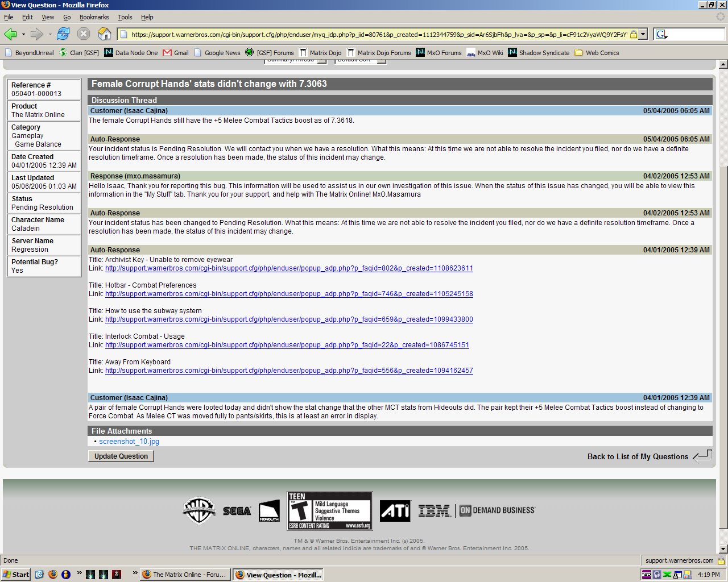This screenshot has width=728, height=582.
Task: Open the Edit menu
Action: (27, 17)
